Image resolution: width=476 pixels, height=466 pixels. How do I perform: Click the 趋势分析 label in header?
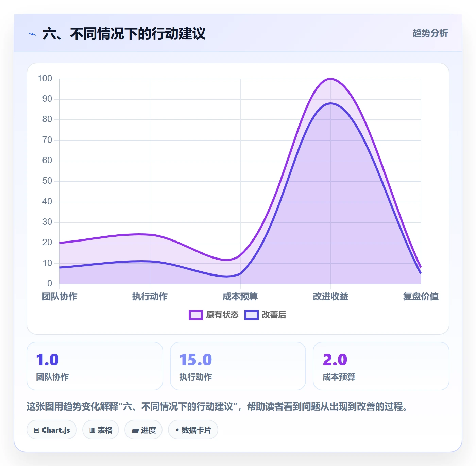tap(430, 33)
